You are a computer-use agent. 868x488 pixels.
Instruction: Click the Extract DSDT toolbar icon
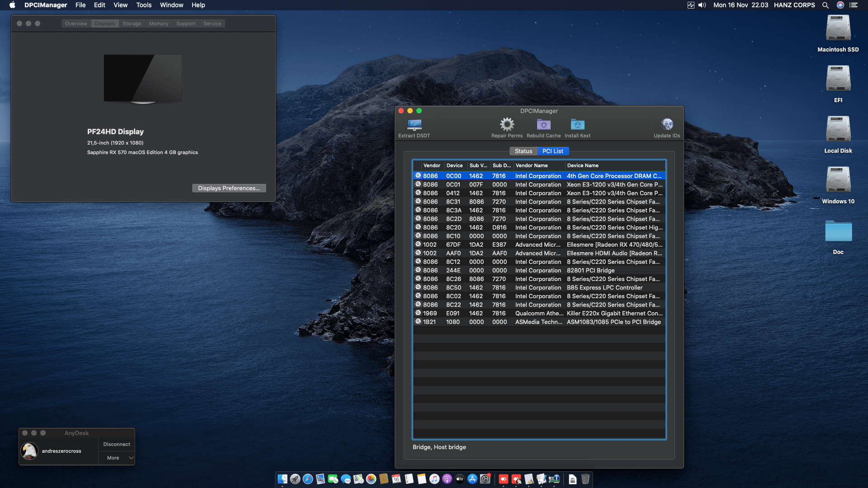click(414, 125)
